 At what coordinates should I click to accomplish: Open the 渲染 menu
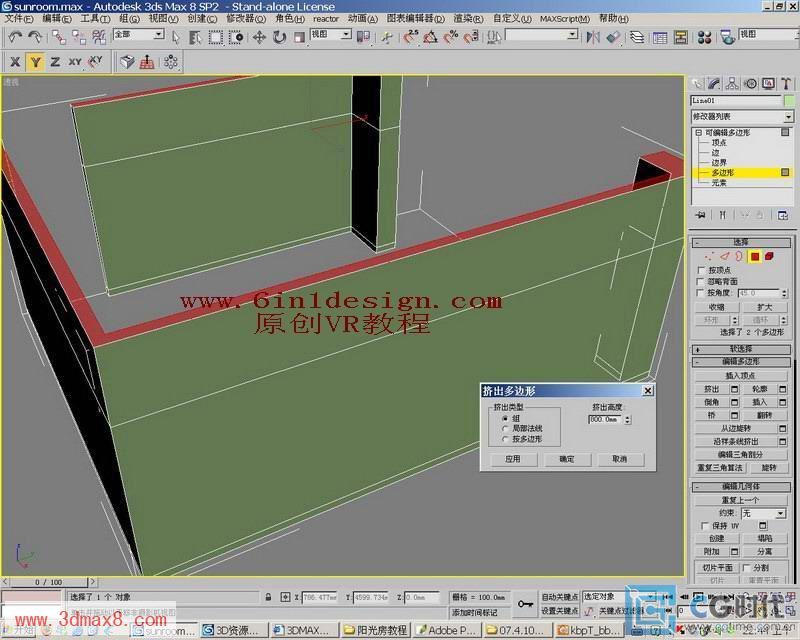click(468, 19)
